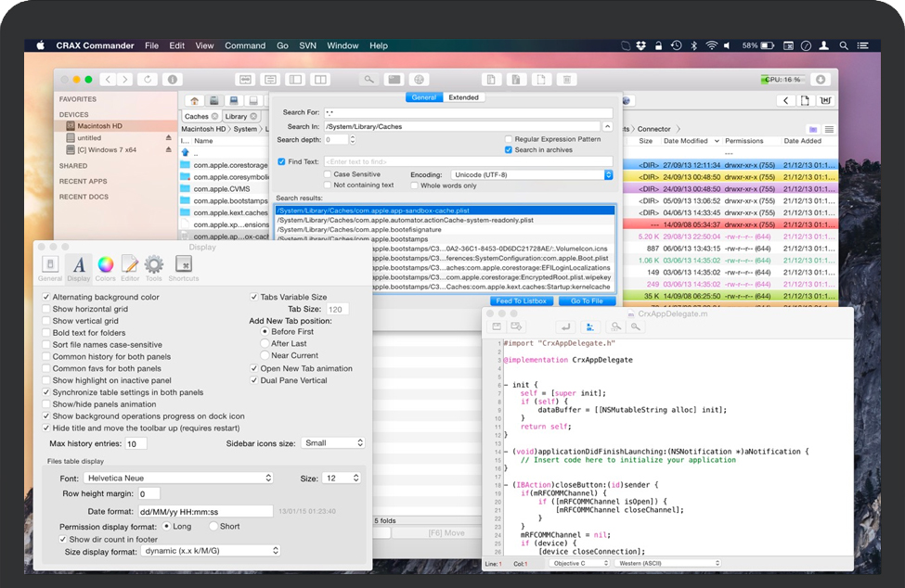The image size is (905, 588).
Task: Open the Helvetica Neue font dropdown
Action: coord(178,479)
